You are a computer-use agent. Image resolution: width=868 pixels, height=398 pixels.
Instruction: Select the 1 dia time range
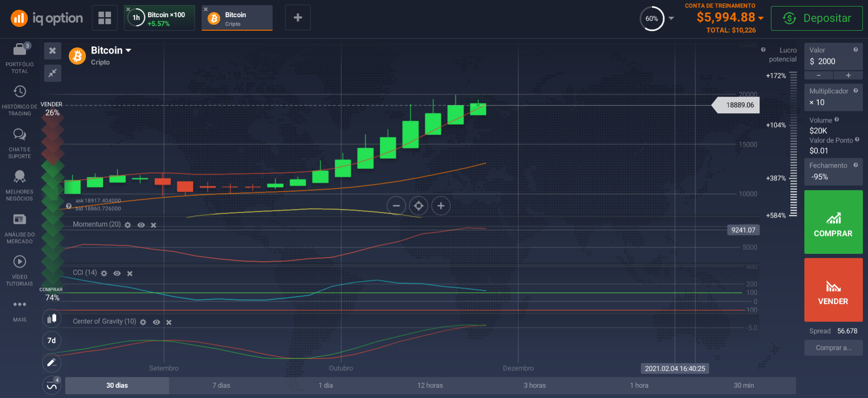[x=326, y=385]
